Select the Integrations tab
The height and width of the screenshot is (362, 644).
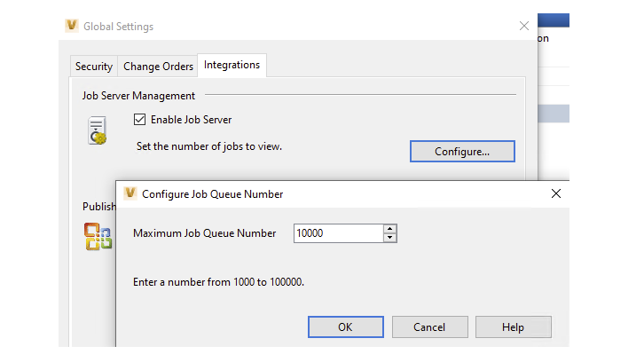(232, 65)
